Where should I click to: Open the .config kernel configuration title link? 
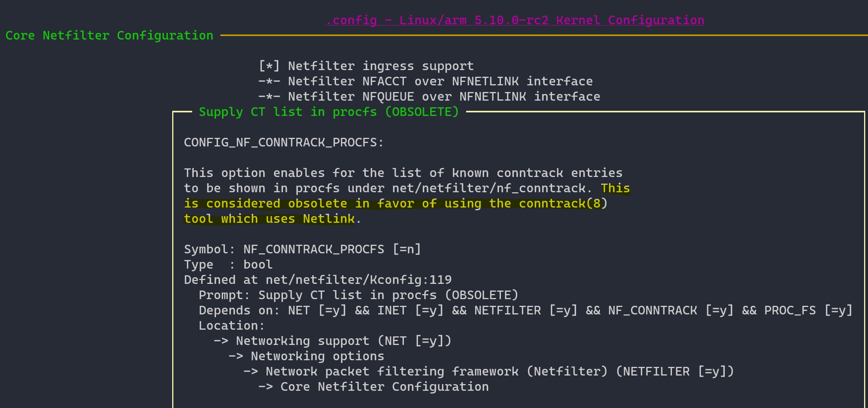coord(515,20)
